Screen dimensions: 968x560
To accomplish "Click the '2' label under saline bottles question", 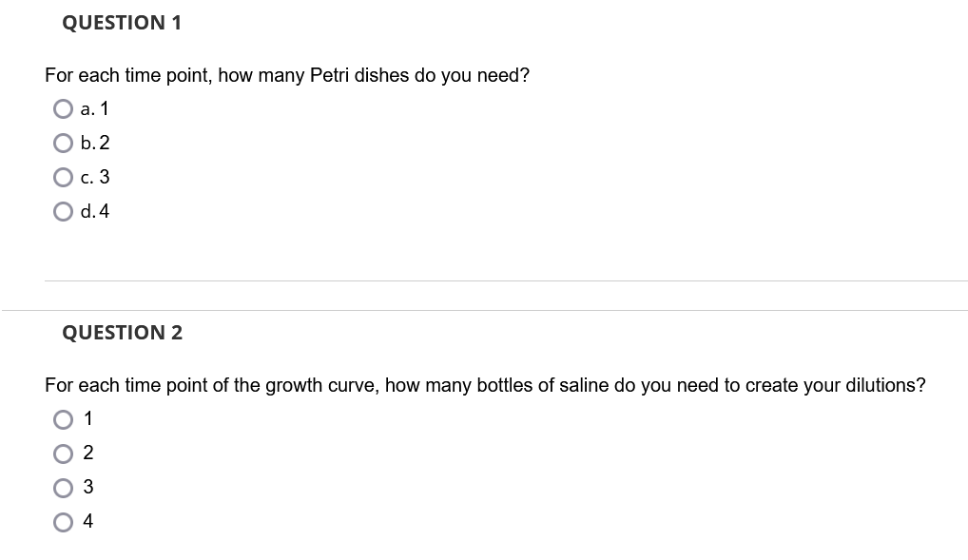I will click(x=88, y=453).
